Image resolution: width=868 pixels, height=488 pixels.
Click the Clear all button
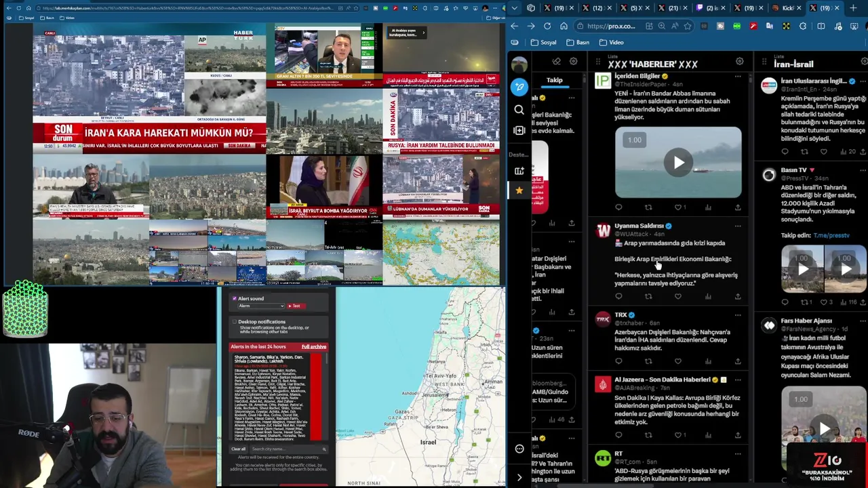pos(239,449)
